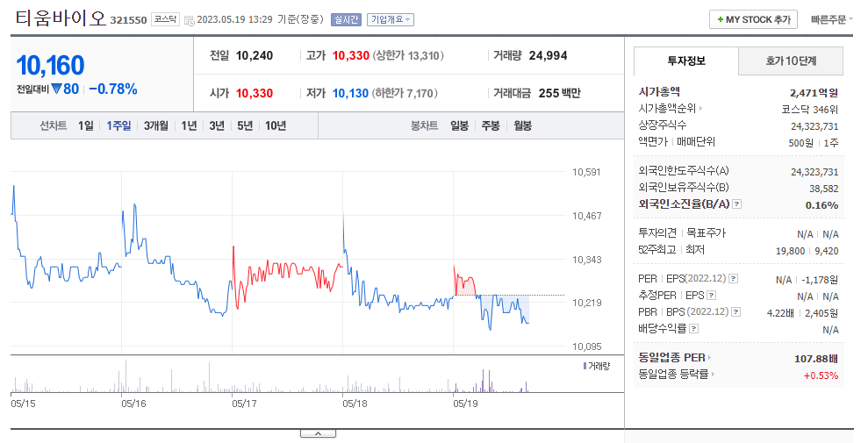
Task: Click current price 10,160
Action: coord(50,65)
